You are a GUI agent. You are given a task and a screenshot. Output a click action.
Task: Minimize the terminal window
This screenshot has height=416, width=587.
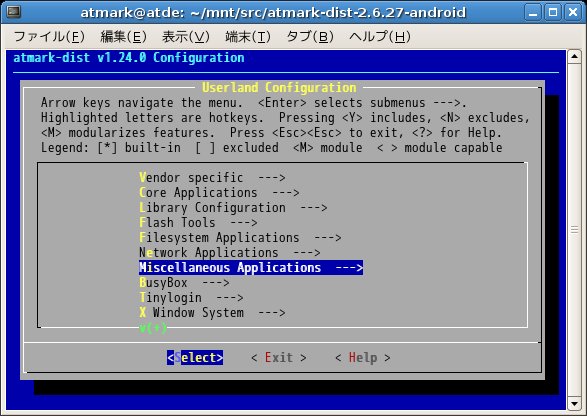click(x=533, y=12)
